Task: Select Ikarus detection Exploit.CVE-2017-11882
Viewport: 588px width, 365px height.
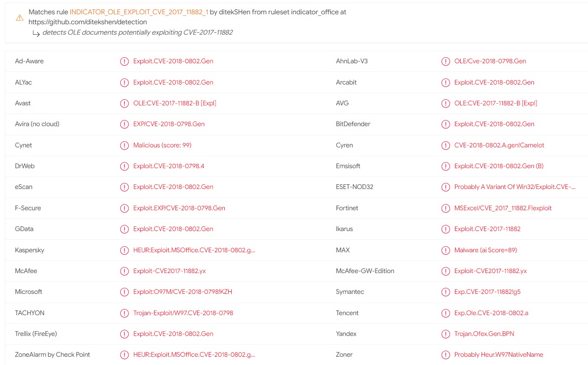Action: pyautogui.click(x=488, y=229)
